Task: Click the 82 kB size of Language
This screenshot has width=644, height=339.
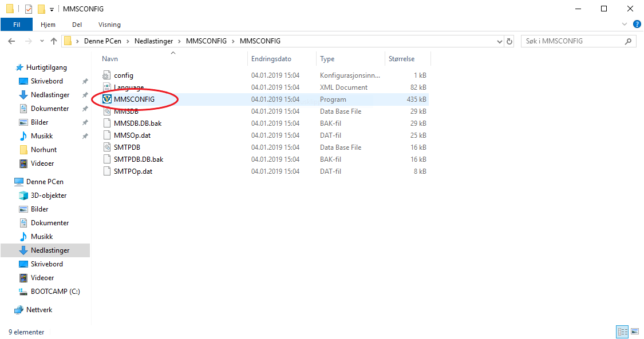Action: tap(418, 87)
